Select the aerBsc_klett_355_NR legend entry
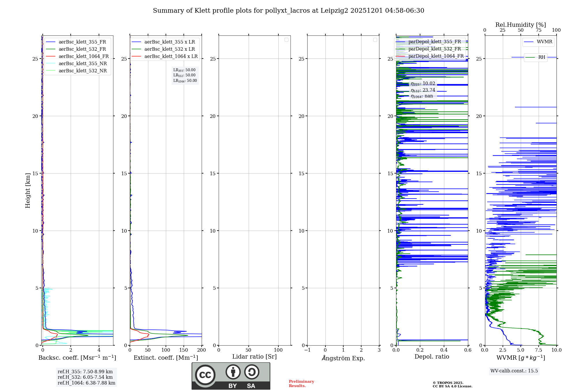 (83, 64)
